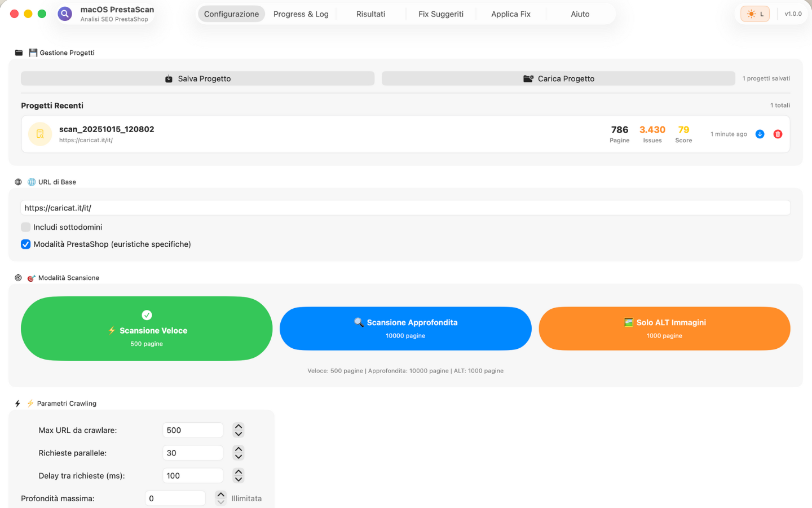Click inside the base URL input field
This screenshot has height=508, width=812.
226,207
